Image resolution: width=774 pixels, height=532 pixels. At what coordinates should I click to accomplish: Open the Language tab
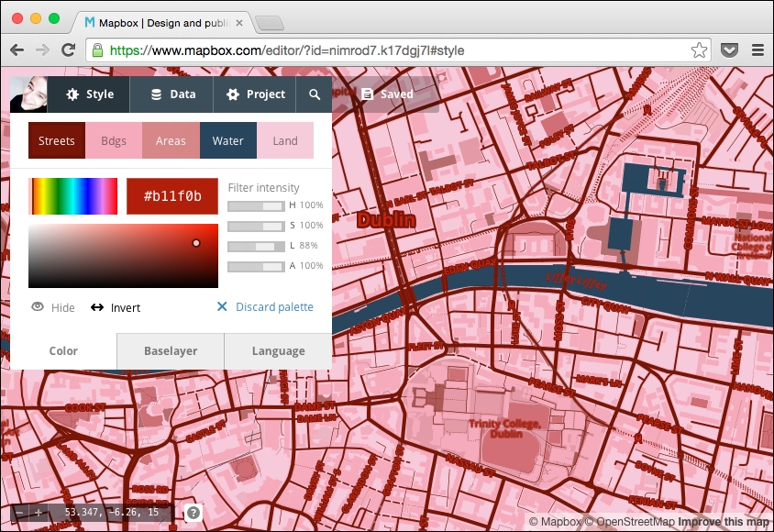point(278,350)
